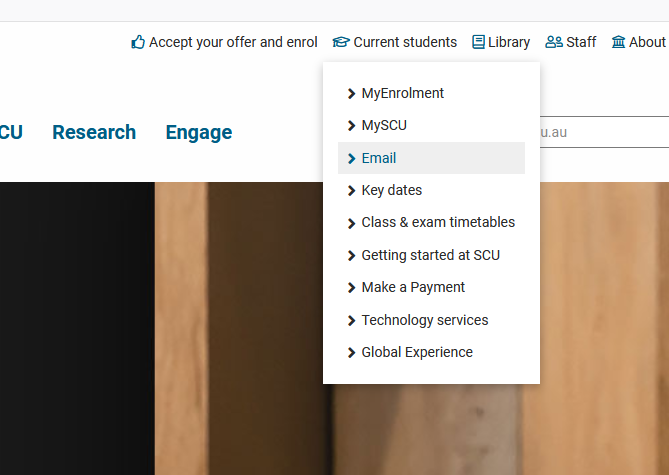
Task: Click the chevron arrow beside MyEnrolment
Action: point(351,93)
